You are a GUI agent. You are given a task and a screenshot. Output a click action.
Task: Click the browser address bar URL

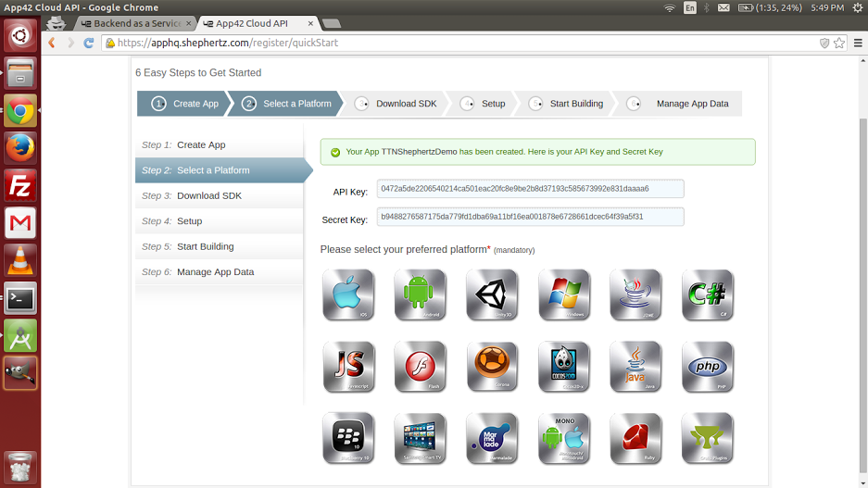click(228, 43)
